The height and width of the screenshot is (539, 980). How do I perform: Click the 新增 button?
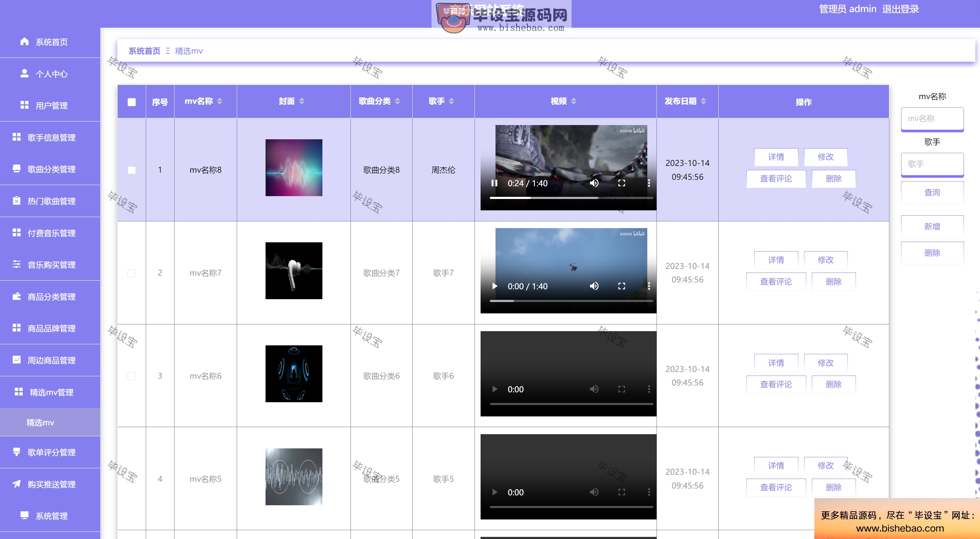(x=932, y=227)
